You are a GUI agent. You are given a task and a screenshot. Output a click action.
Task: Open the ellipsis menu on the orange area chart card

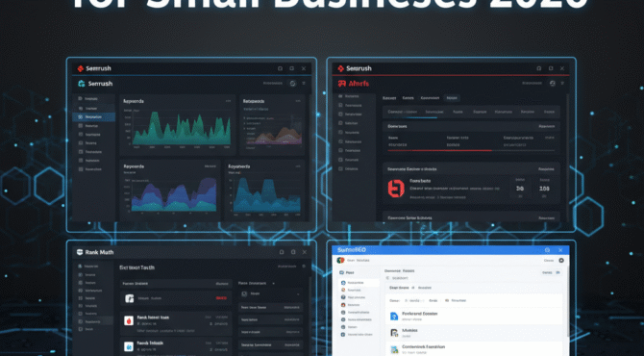(298, 101)
